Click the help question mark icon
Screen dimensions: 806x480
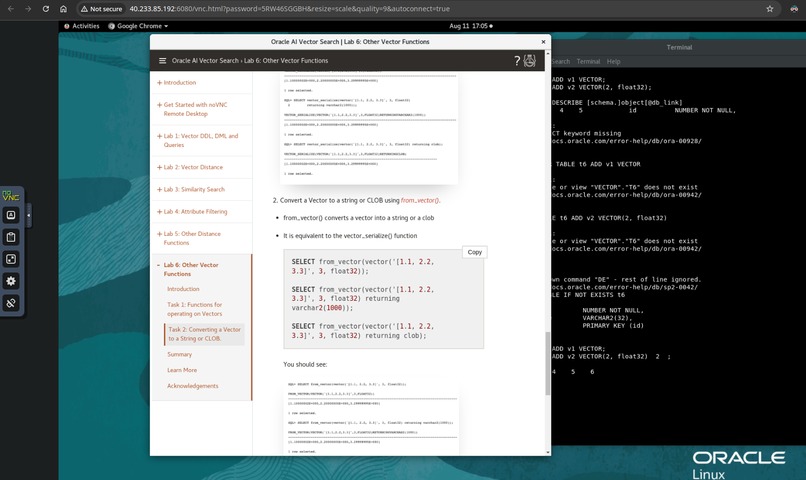click(x=517, y=61)
